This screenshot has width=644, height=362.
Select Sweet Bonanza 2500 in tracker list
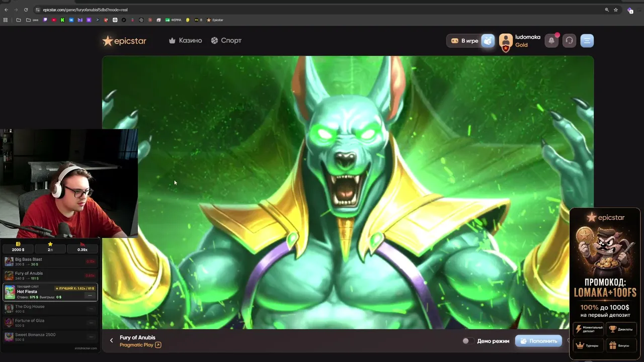pos(50,337)
